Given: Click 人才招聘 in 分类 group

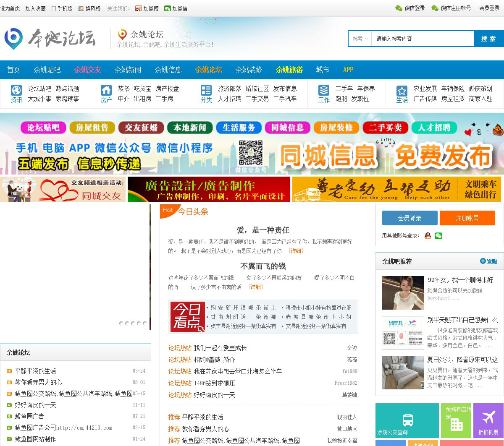Looking at the screenshot, I should (x=229, y=99).
